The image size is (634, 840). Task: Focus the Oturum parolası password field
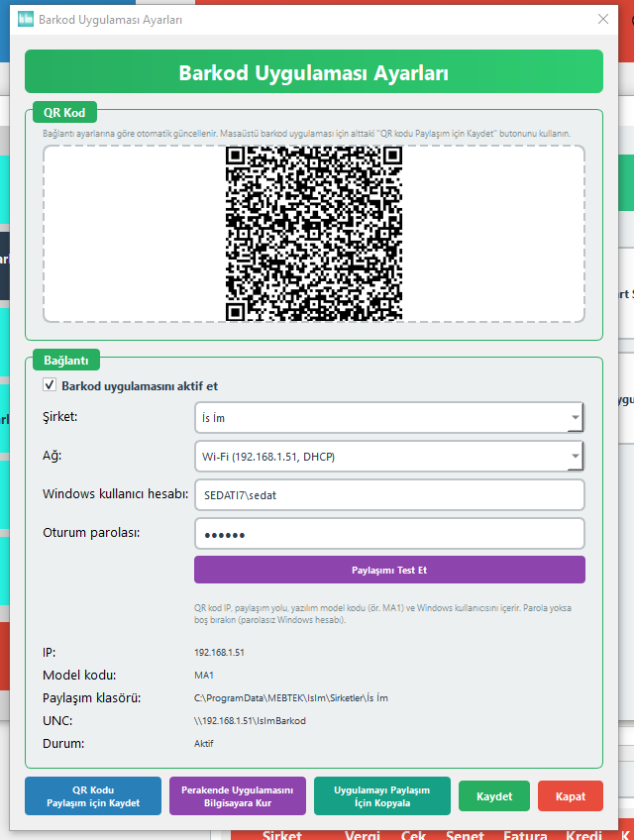click(x=389, y=534)
